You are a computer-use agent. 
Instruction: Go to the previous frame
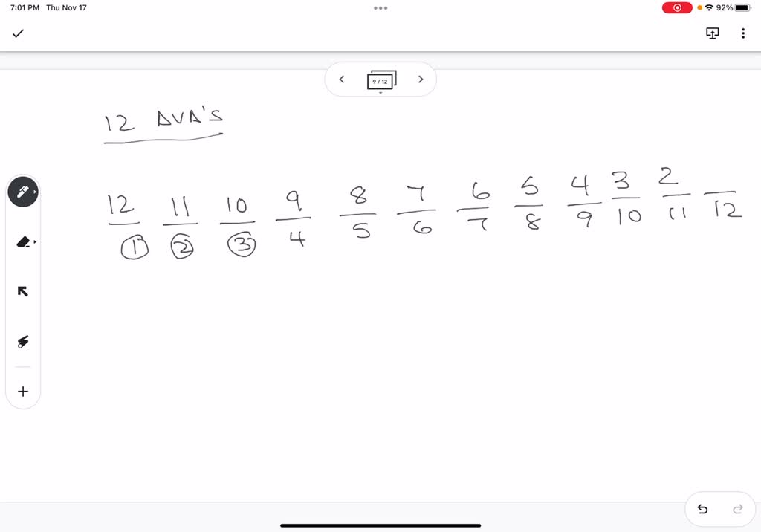tap(342, 79)
